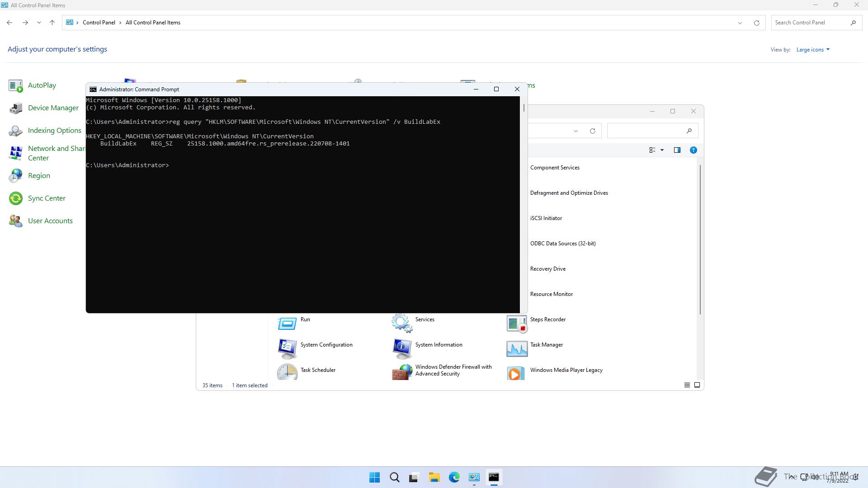Expand Windows Tools address bar dropdown
Viewport: 868px width, 488px height.
[576, 131]
